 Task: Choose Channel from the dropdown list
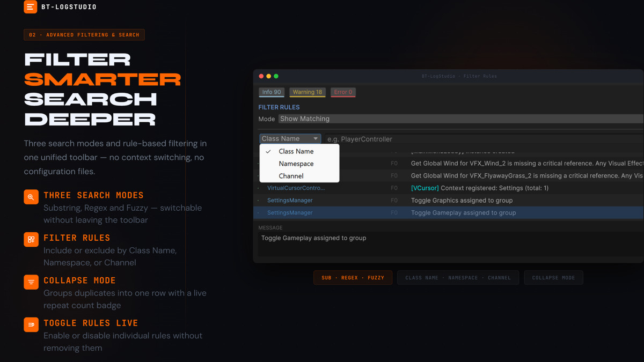click(x=299, y=176)
